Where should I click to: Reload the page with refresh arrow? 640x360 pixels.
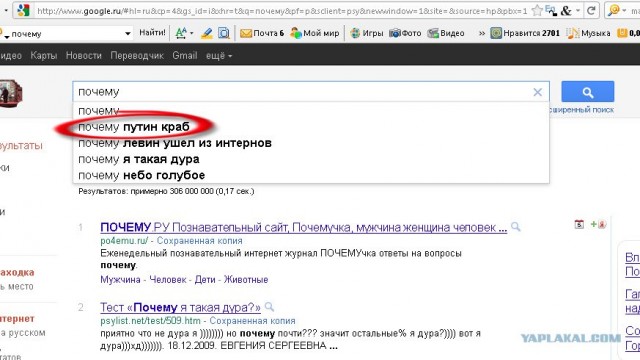[x=591, y=11]
